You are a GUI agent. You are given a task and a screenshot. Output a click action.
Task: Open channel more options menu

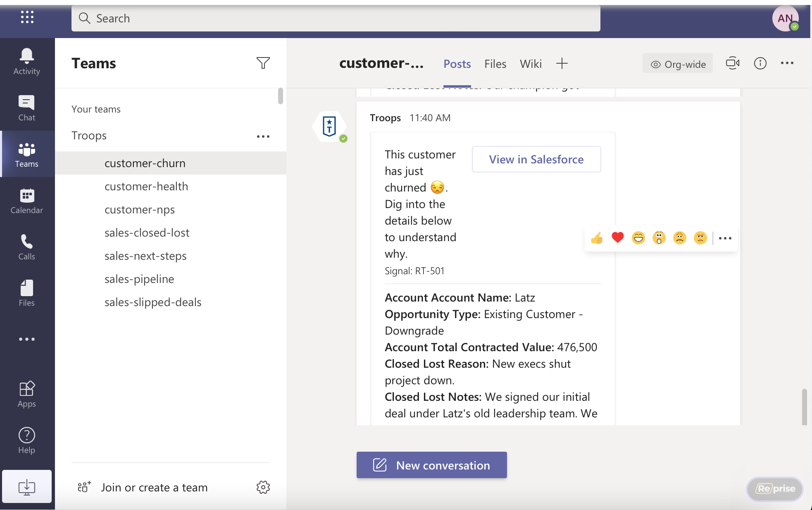[787, 63]
